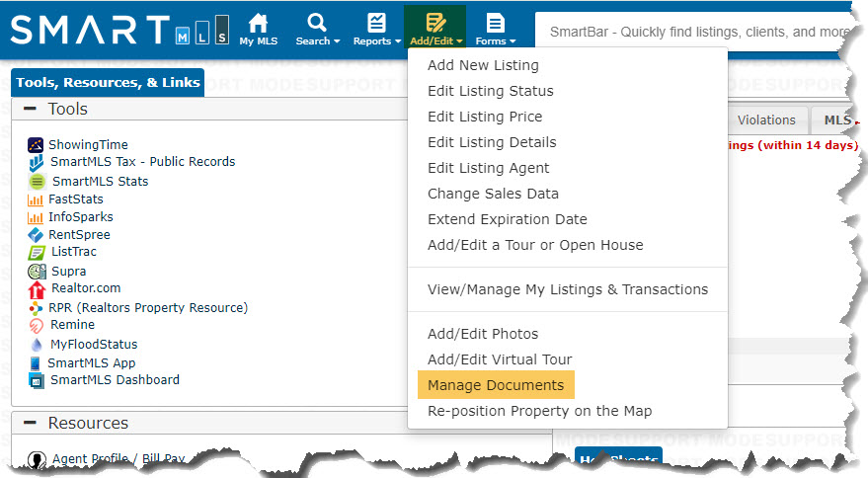Viewport: 868px width, 478px height.
Task: Open the Search magnifier menu
Action: [317, 23]
